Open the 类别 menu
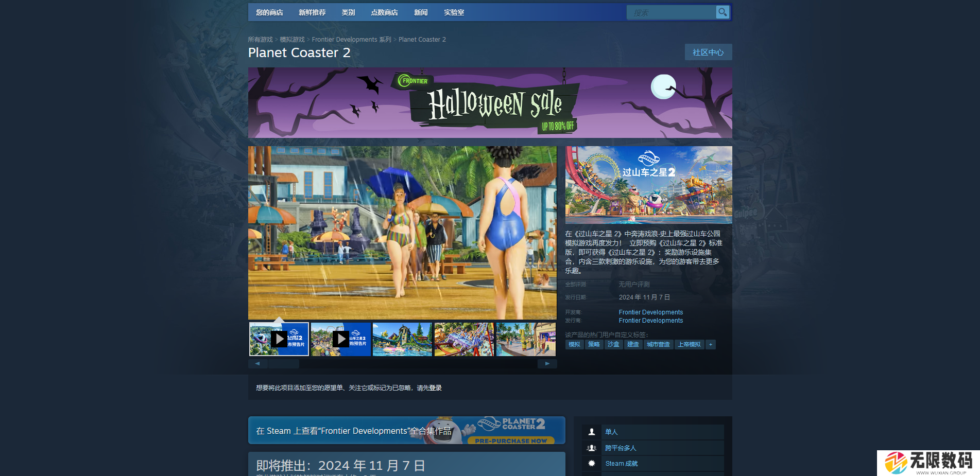Image resolution: width=980 pixels, height=476 pixels. point(348,12)
